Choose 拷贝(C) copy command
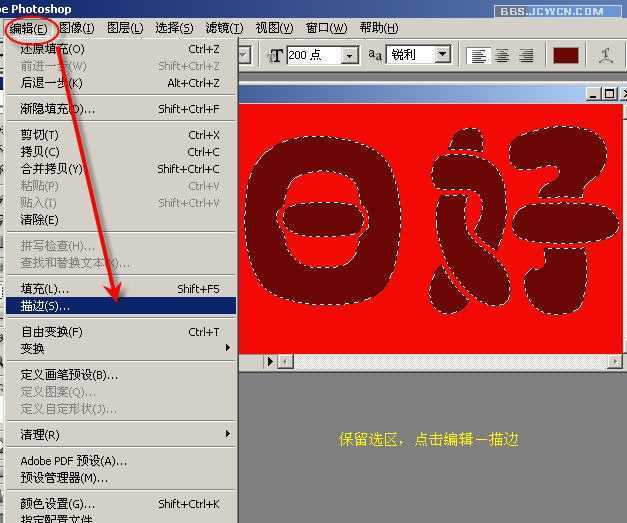This screenshot has width=627, height=523. (121, 152)
